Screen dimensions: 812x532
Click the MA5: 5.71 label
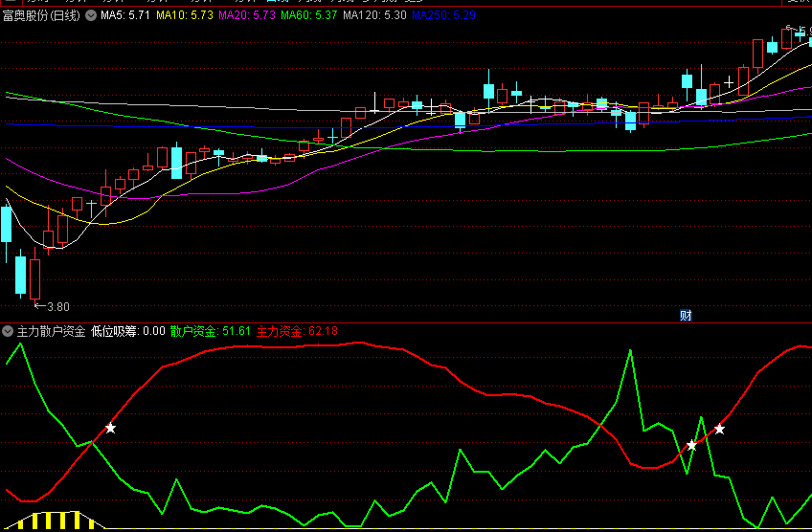(125, 15)
